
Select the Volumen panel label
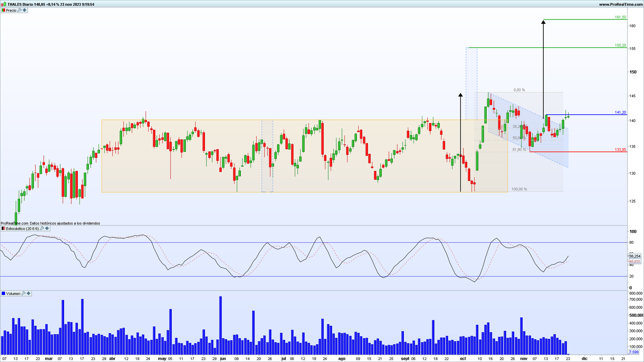coord(13,293)
